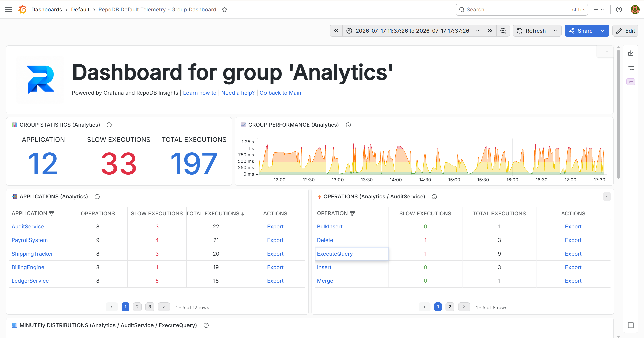644x338 pixels.
Task: Open the outline list icon in right sidebar
Action: click(x=631, y=68)
